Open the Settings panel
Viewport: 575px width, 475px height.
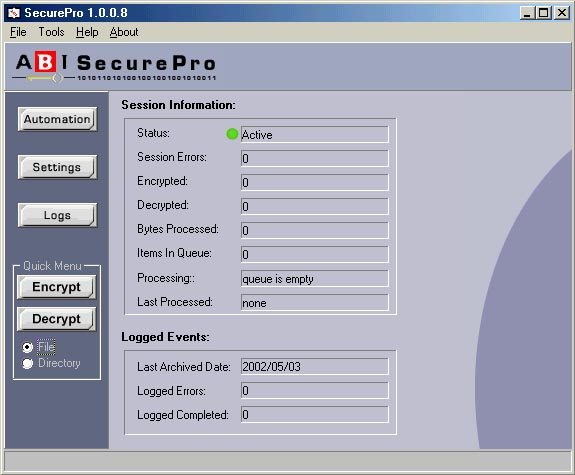pos(57,167)
